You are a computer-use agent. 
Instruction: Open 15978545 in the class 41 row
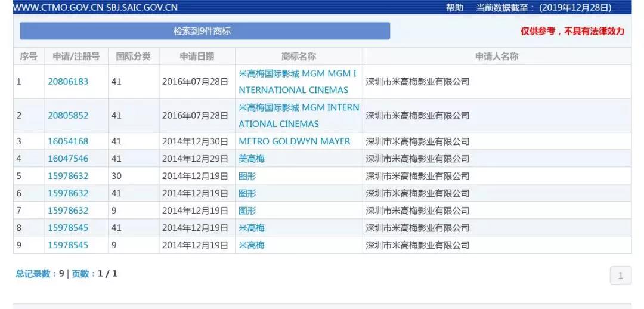[x=68, y=228]
